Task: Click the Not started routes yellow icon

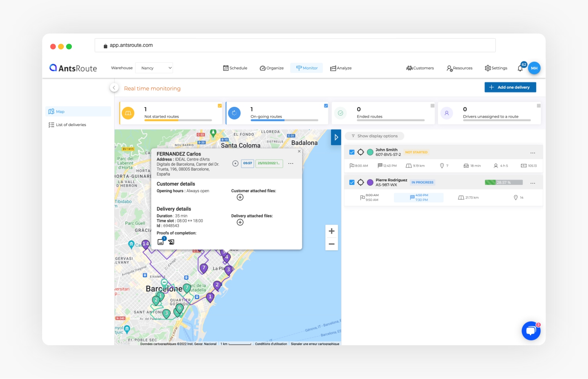Action: tap(128, 113)
